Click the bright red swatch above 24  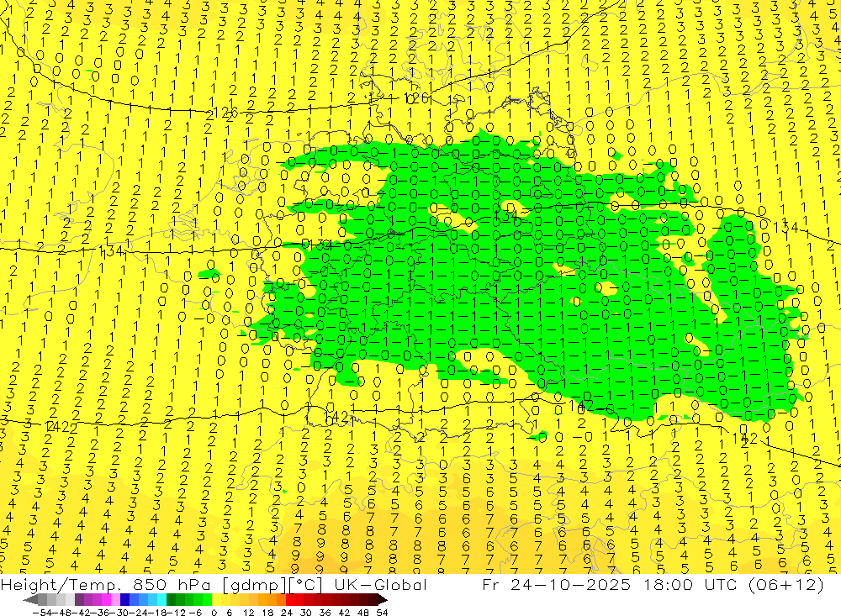(x=290, y=600)
